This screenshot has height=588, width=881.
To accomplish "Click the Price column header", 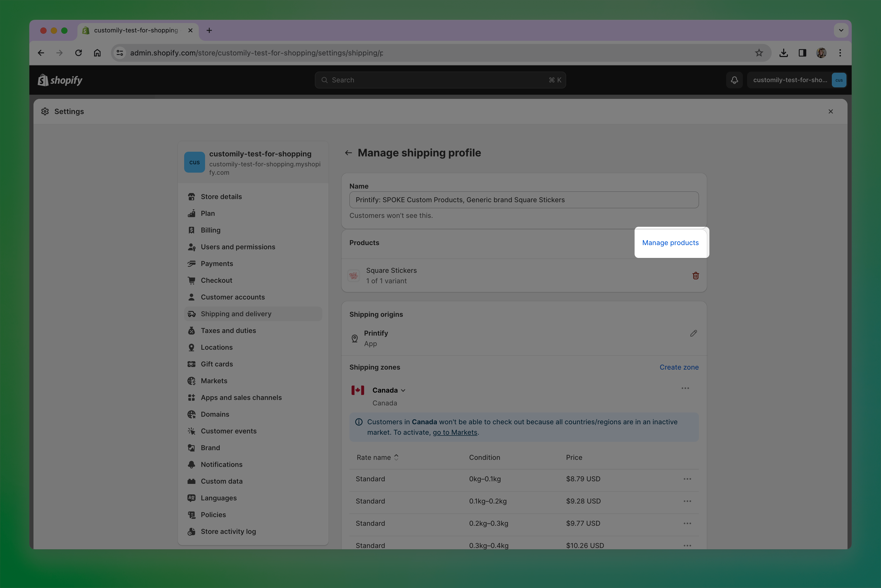I will click(x=574, y=457).
